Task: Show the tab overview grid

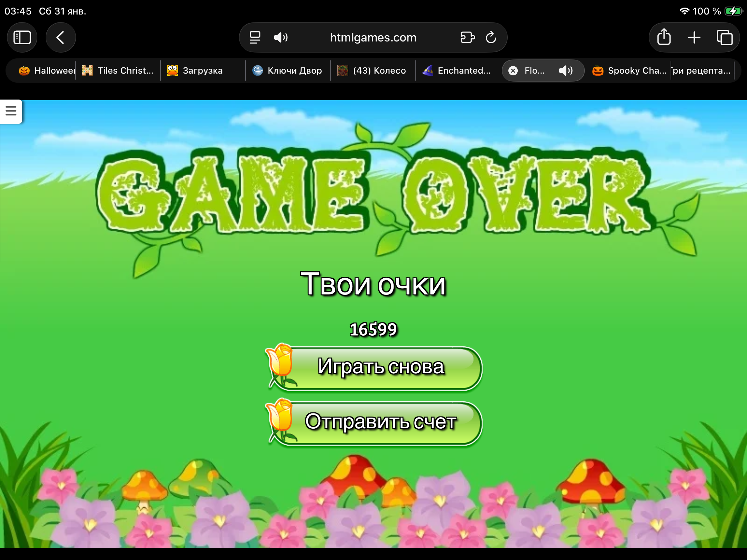Action: (x=725, y=37)
